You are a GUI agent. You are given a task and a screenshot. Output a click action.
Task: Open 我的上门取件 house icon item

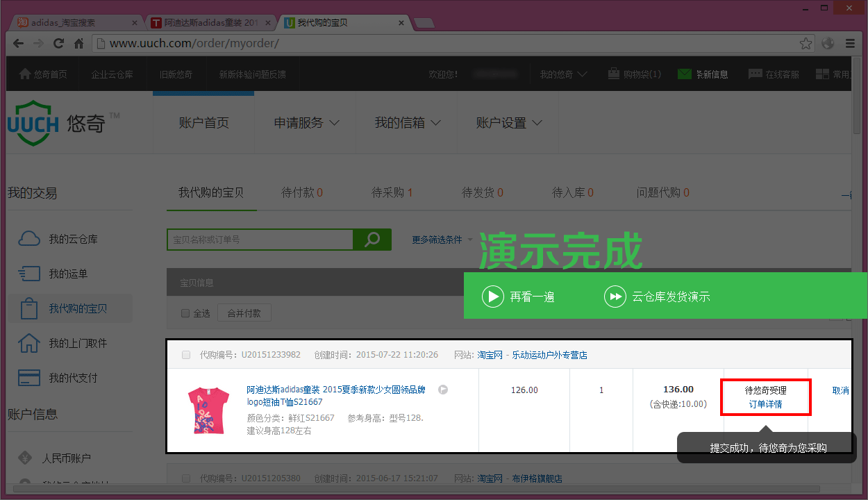(x=62, y=343)
